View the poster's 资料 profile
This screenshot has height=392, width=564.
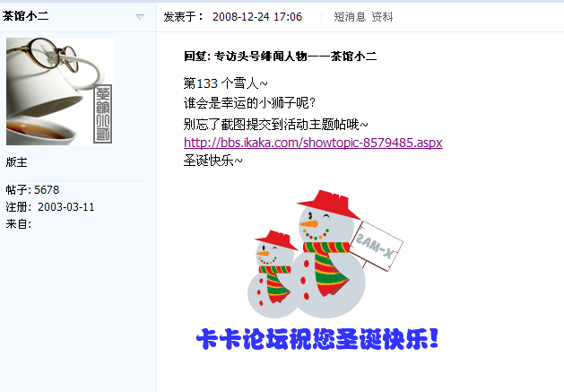coord(382,17)
